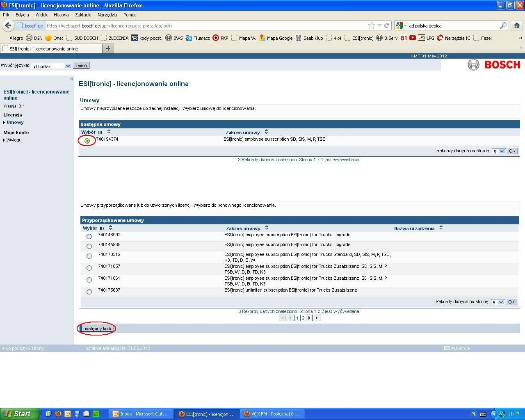Open the language selection dropdown
The image size is (525, 420).
tap(51, 66)
